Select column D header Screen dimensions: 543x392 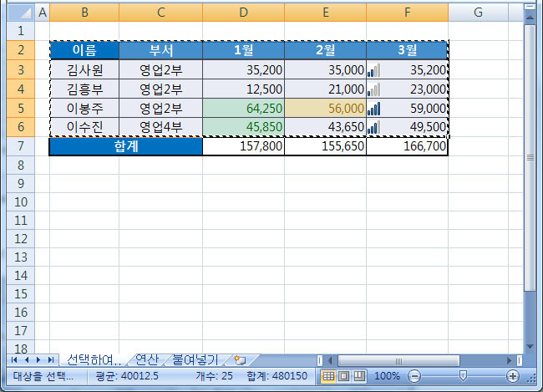point(243,13)
